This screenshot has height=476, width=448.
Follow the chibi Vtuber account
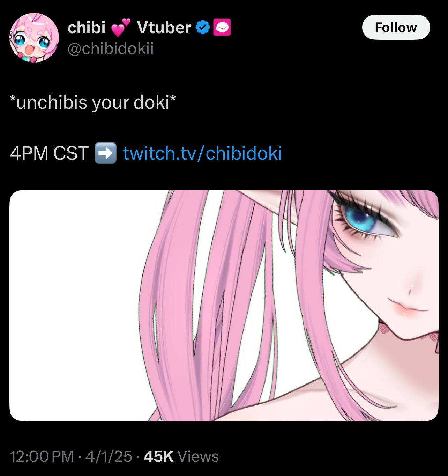coord(396,27)
